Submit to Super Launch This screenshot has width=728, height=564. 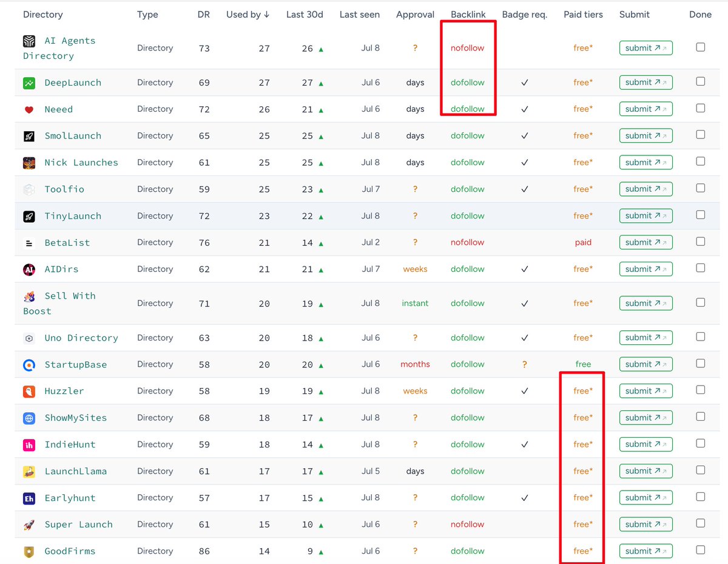pos(645,525)
